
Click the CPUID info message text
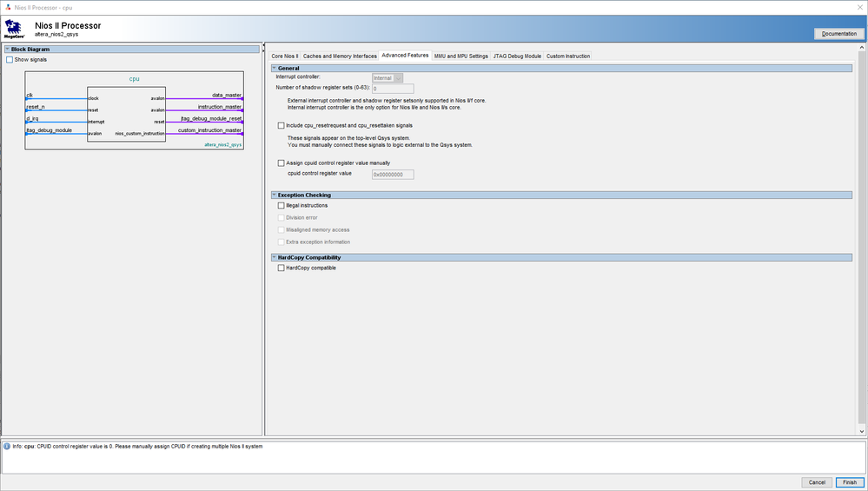(138, 446)
